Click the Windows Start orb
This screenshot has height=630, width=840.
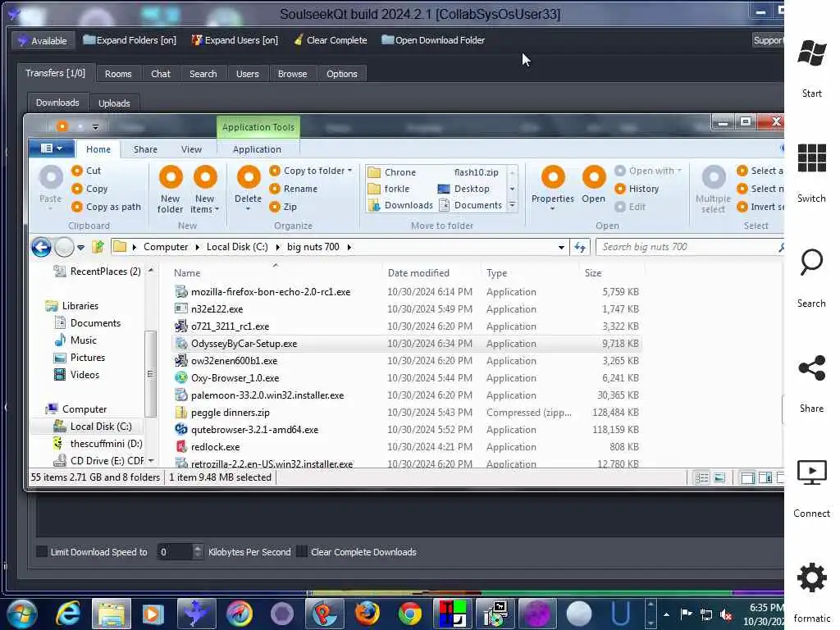[22, 614]
